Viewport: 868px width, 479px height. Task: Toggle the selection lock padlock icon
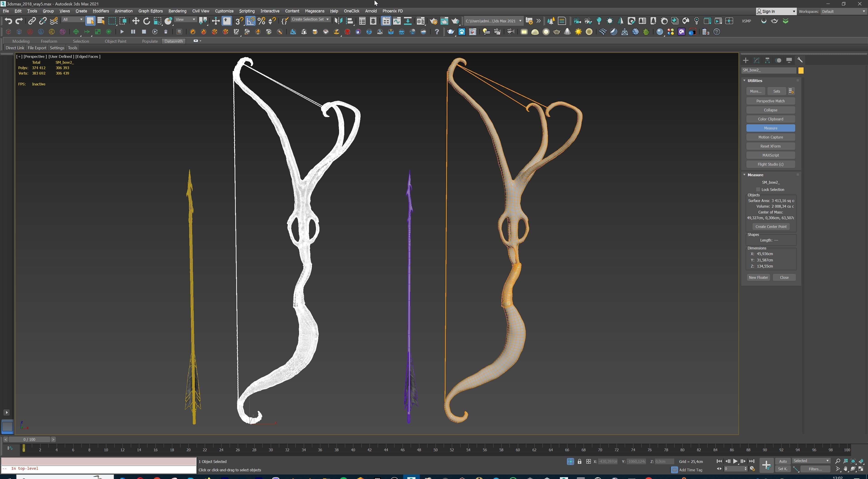pos(579,461)
